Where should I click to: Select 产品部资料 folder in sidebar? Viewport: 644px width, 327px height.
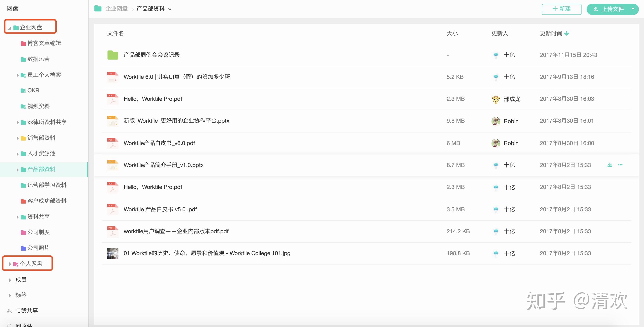click(41, 169)
